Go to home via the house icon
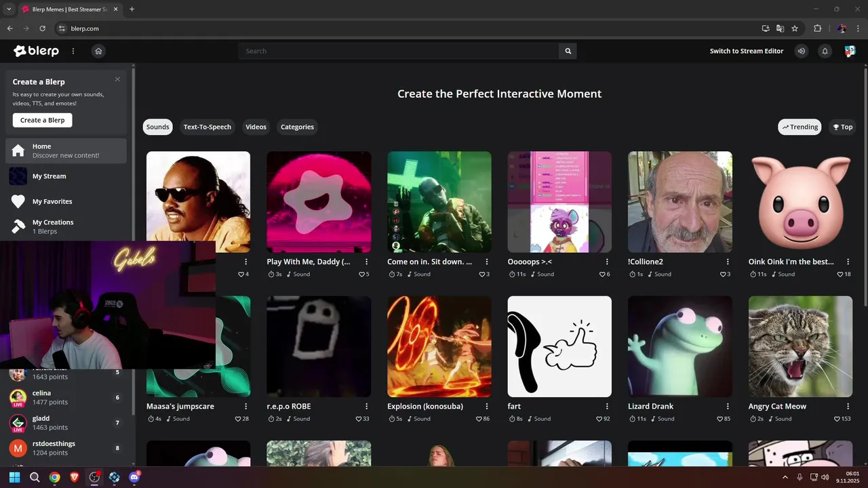Screen dimensions: 868x488 tap(98, 51)
